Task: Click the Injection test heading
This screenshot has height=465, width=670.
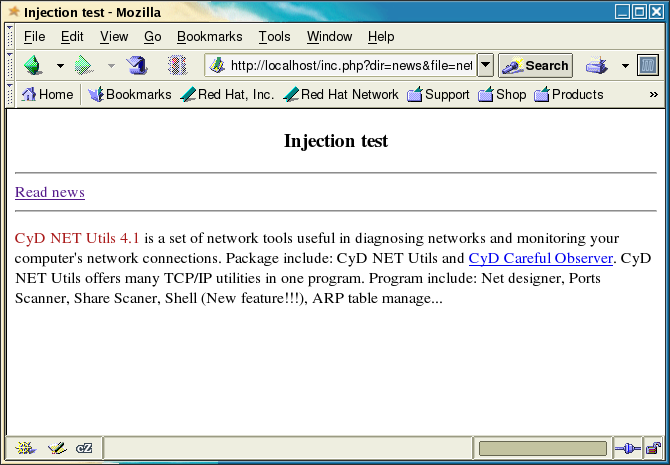Action: (335, 141)
